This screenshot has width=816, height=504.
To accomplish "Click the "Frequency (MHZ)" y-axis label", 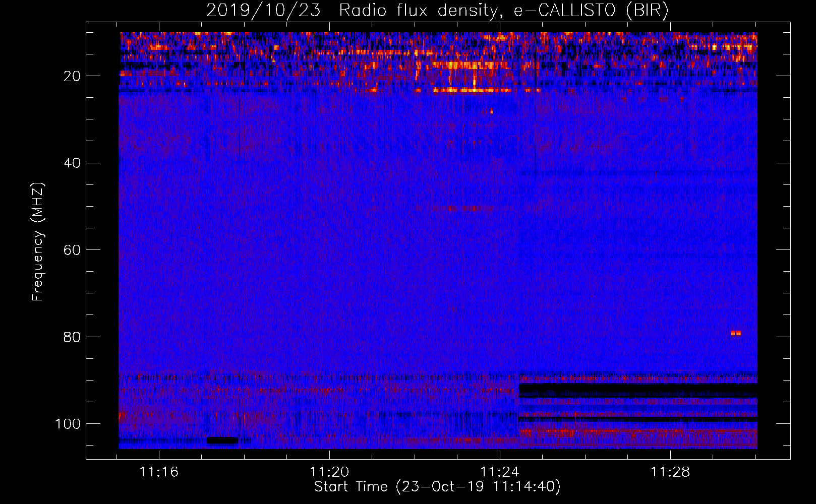I will point(38,242).
